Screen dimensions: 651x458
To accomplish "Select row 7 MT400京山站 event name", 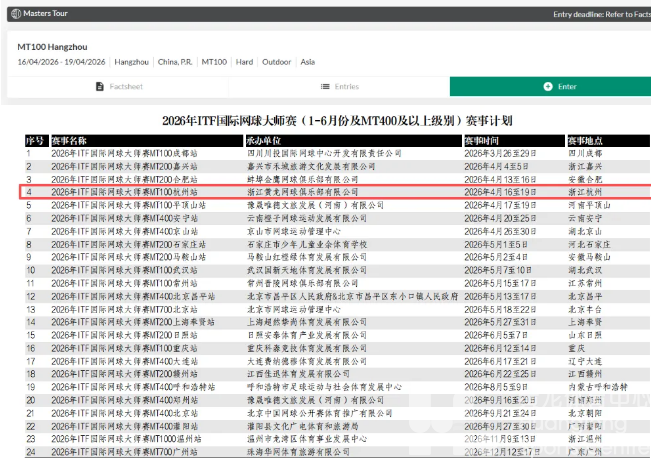I will pyautogui.click(x=125, y=231).
